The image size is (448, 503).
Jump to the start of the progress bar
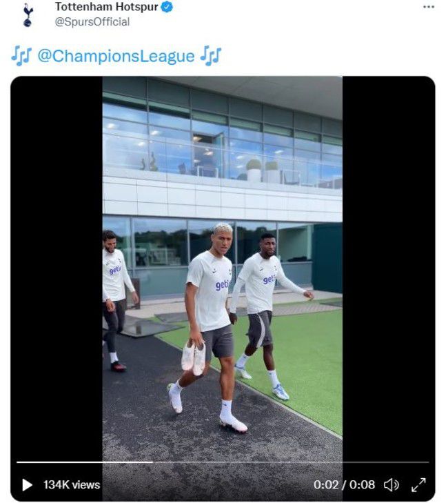(x=18, y=462)
